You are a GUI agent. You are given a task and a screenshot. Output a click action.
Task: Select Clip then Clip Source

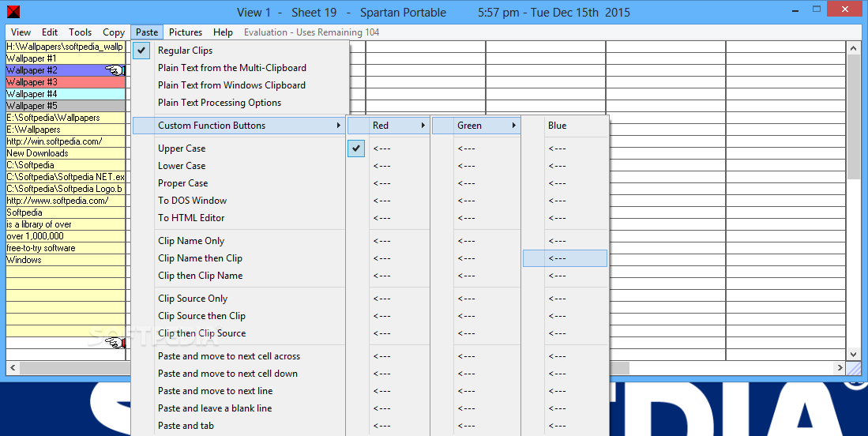pyautogui.click(x=201, y=333)
